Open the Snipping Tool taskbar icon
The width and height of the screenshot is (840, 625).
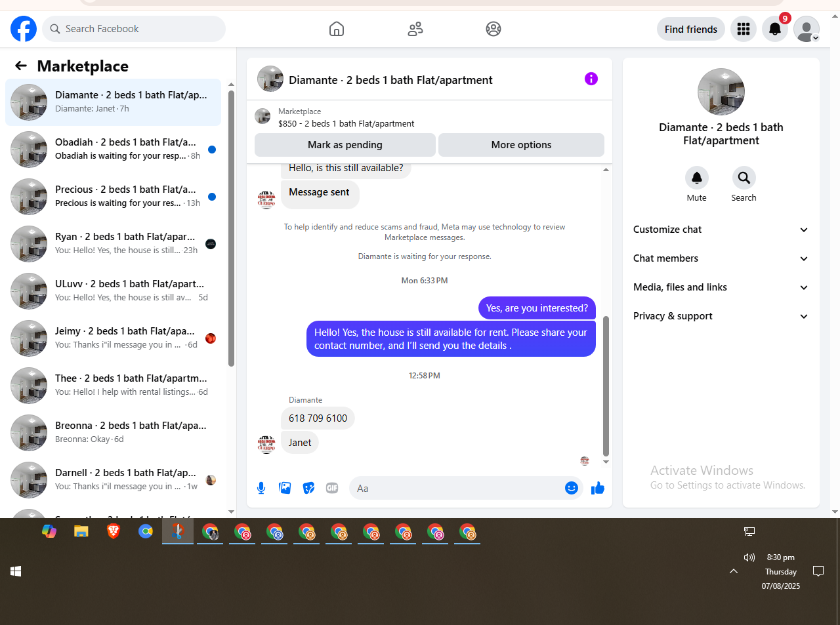point(178,532)
